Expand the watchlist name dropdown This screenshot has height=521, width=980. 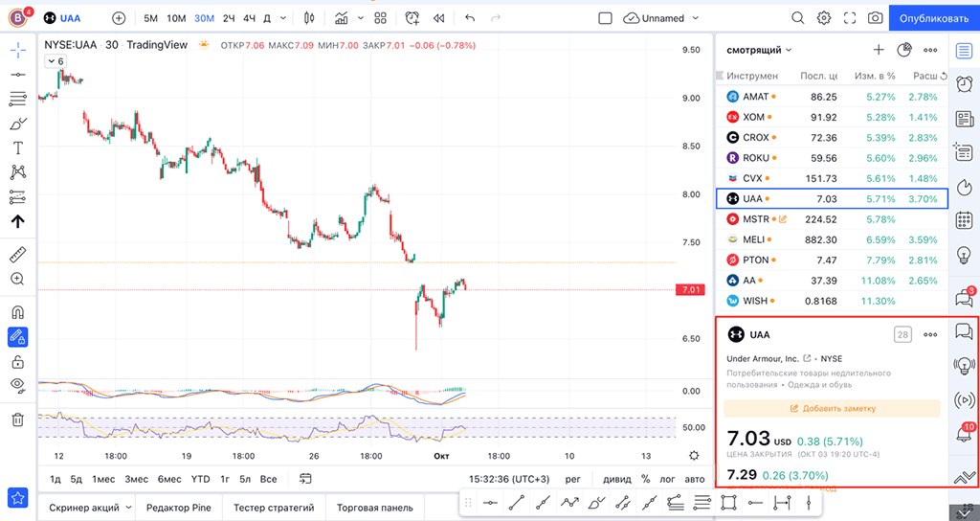tap(760, 50)
